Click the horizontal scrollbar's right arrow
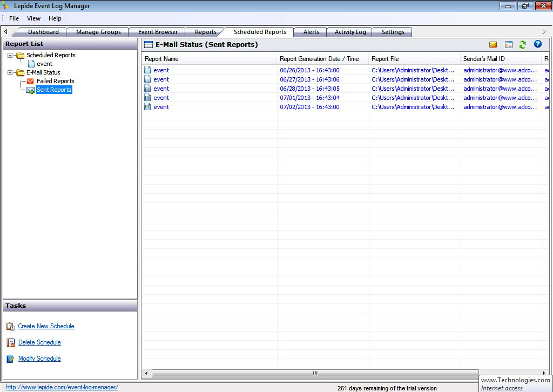Viewport: 553px width, 392px height. [x=544, y=373]
